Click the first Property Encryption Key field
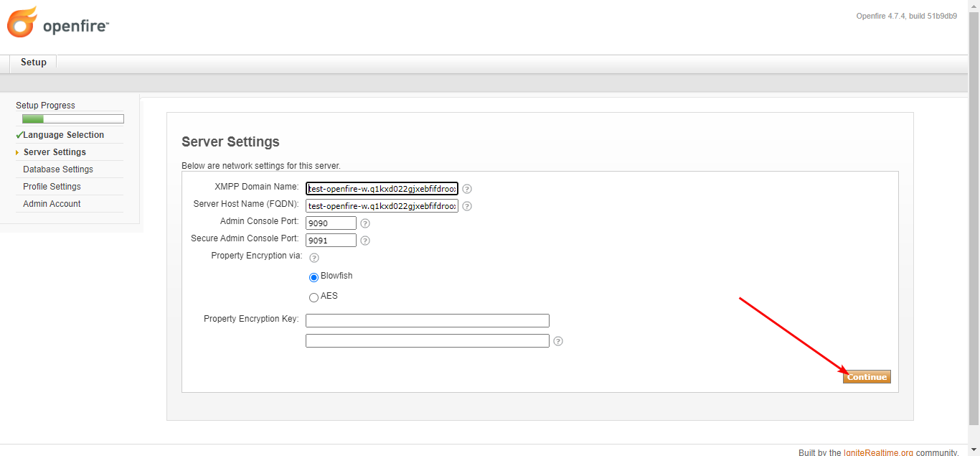 pyautogui.click(x=428, y=320)
